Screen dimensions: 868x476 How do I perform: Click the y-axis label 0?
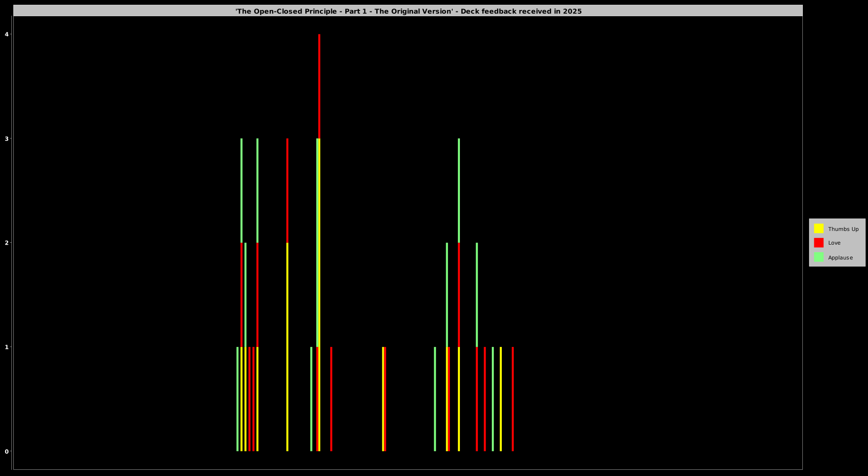coord(7,451)
